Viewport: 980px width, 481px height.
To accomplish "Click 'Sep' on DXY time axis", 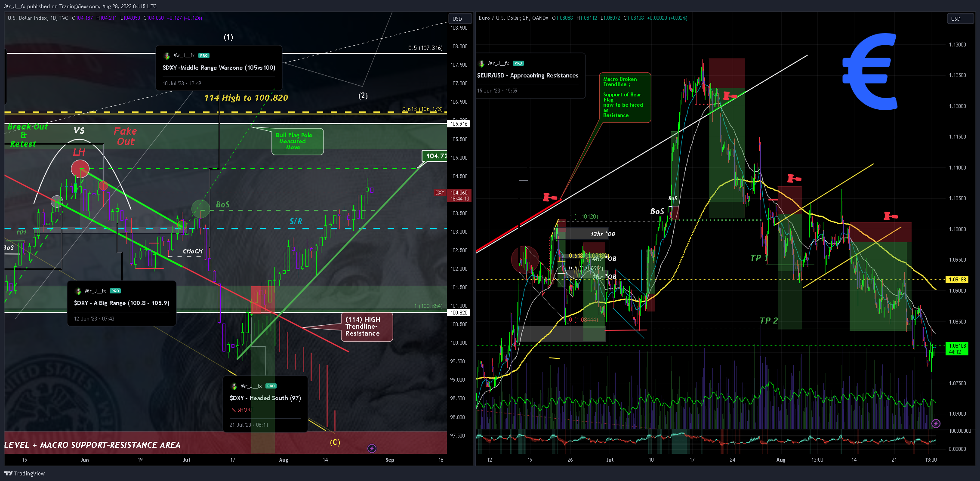I will (390, 460).
